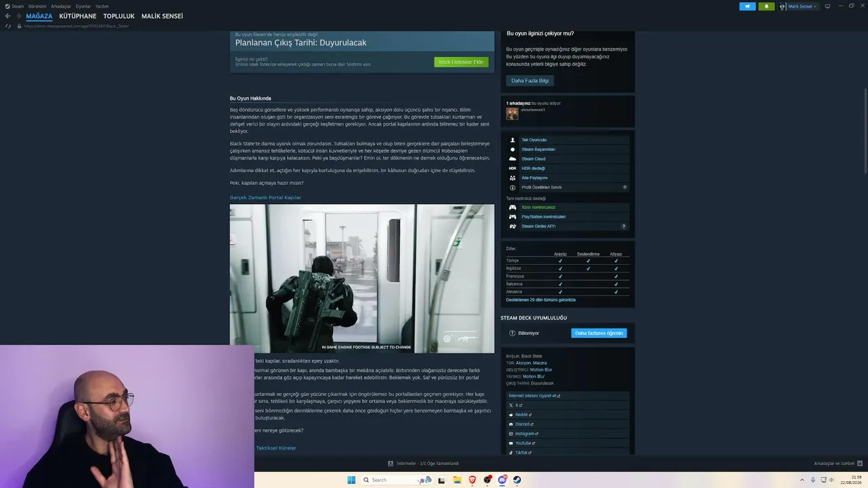Switch to the MAĞAZA tab
Screen dimensions: 868x488
(39, 16)
